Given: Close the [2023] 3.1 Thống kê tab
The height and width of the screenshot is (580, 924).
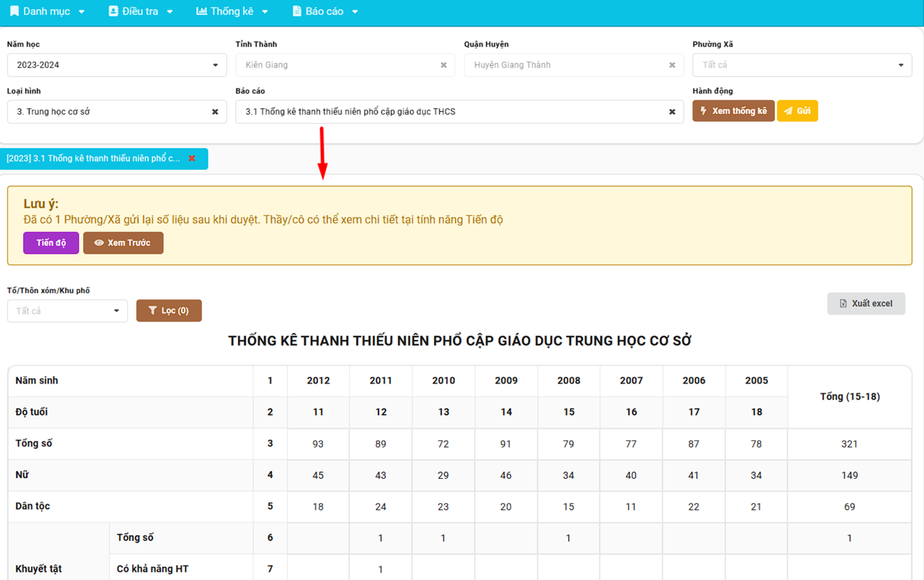Looking at the screenshot, I should 192,158.
